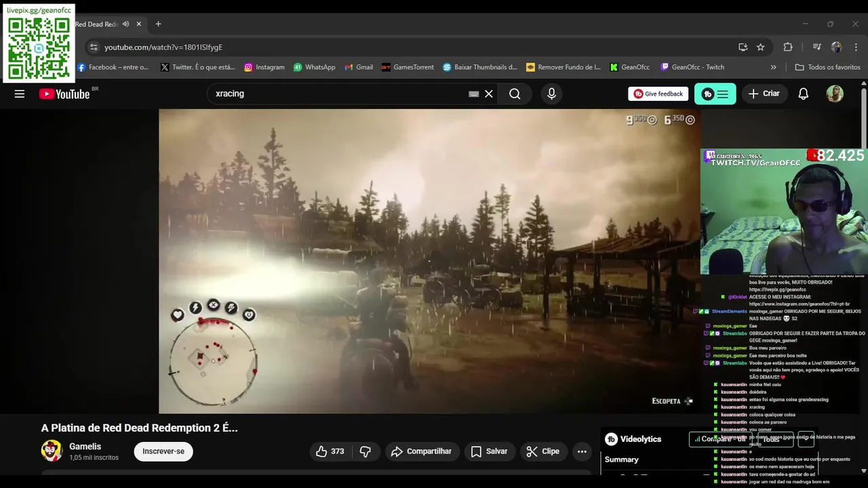Open the Twitter bookmark
The height and width of the screenshot is (488, 868).
click(x=198, y=67)
